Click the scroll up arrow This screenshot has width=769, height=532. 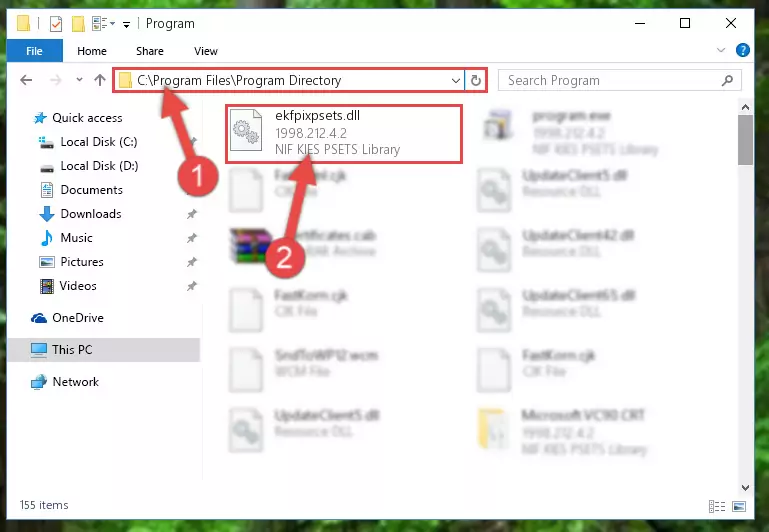745,107
